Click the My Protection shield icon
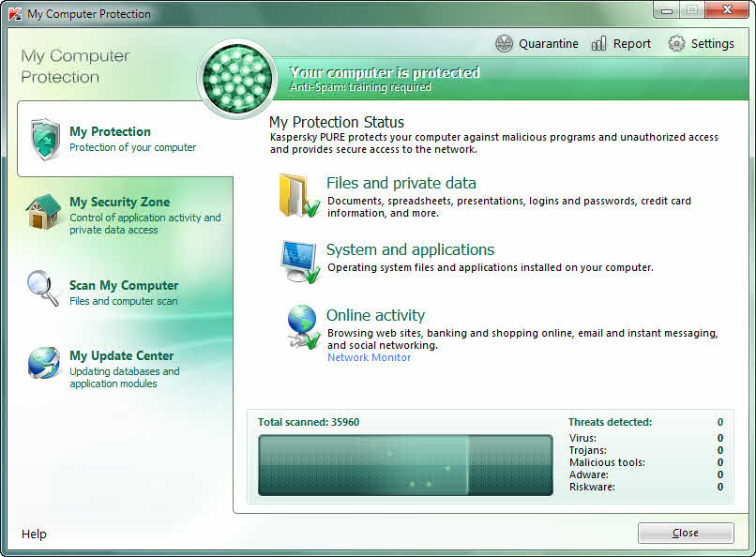This screenshot has width=756, height=557. click(45, 139)
